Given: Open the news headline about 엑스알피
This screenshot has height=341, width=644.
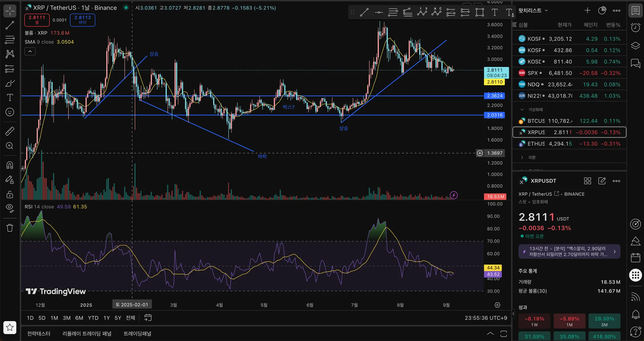Looking at the screenshot, I should (x=569, y=251).
